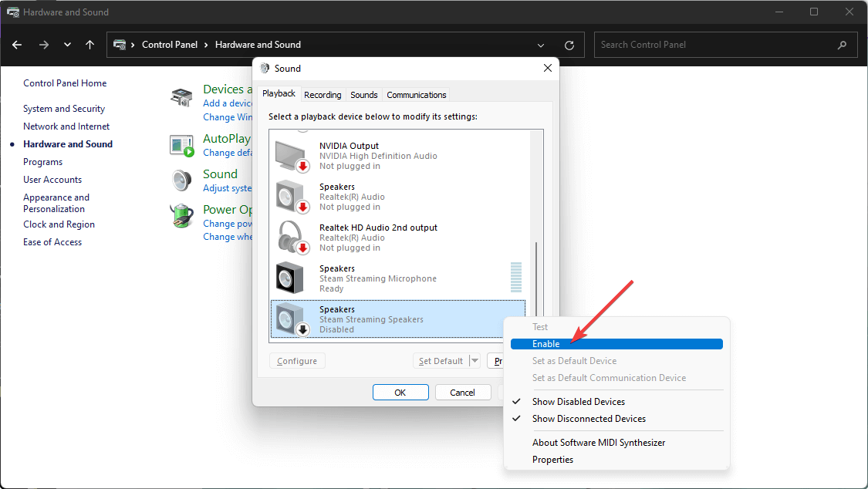
Task: Go up one level with up arrow
Action: (90, 45)
